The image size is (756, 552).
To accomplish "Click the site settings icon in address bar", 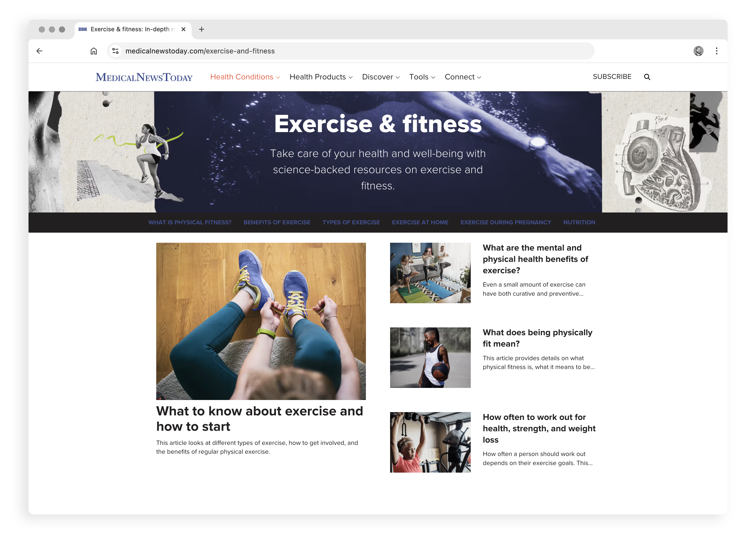I will pos(116,51).
